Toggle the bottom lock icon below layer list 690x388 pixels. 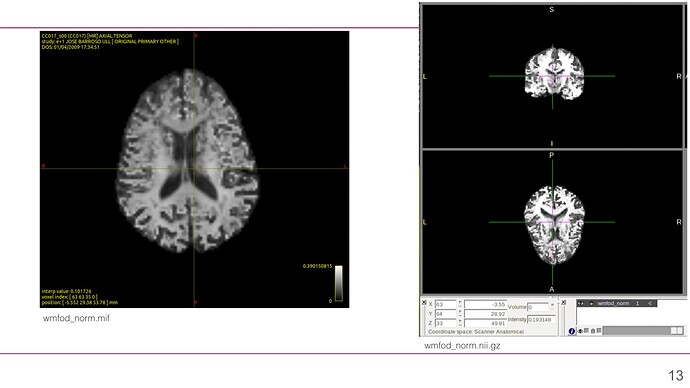click(593, 331)
